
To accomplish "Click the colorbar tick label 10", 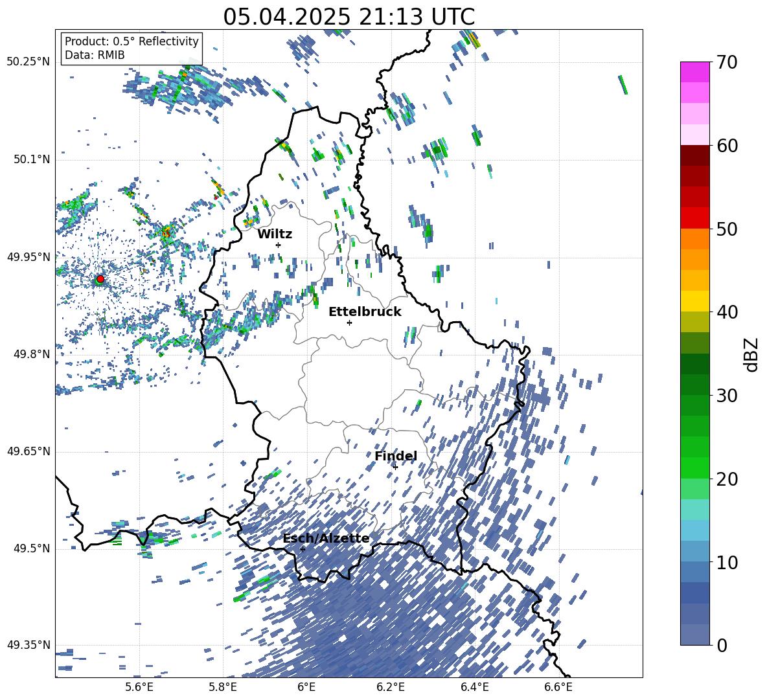I will coord(726,562).
